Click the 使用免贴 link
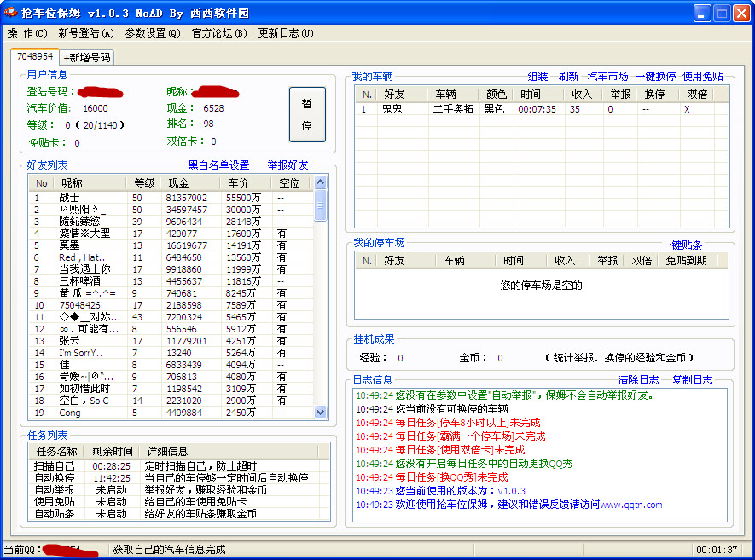755x560 pixels. tap(703, 77)
